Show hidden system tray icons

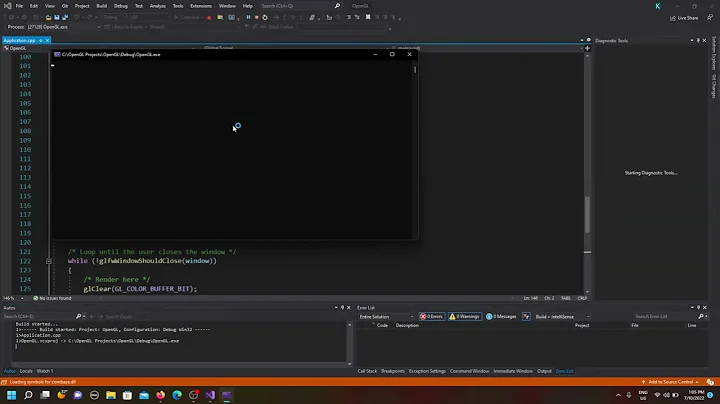click(618, 395)
